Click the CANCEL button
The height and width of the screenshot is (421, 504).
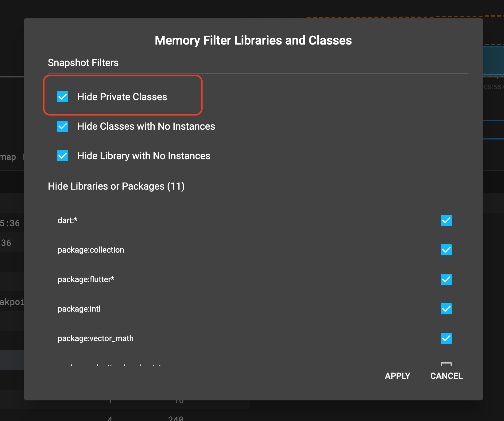446,376
